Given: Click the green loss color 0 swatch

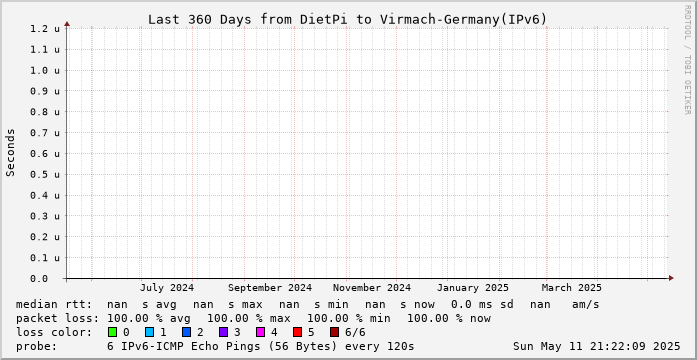Looking at the screenshot, I should (112, 332).
